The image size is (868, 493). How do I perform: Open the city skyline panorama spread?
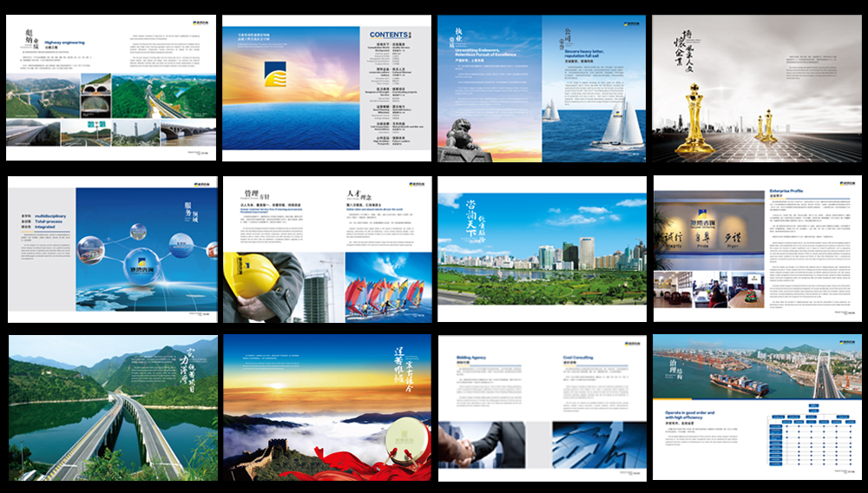[x=542, y=249]
